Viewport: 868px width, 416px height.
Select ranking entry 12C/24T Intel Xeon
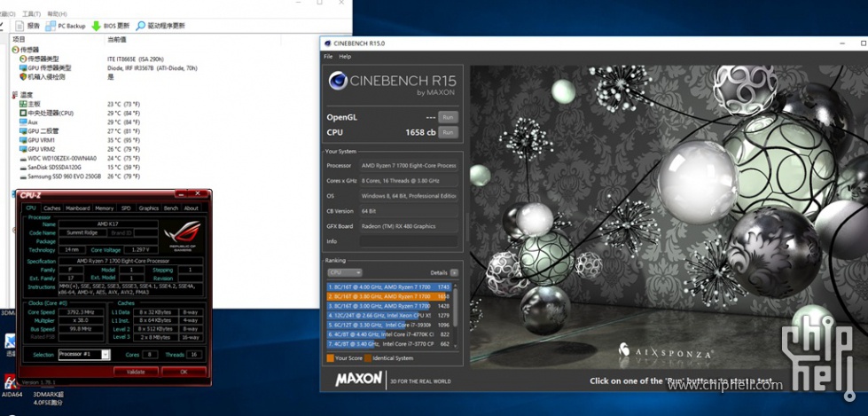[389, 315]
